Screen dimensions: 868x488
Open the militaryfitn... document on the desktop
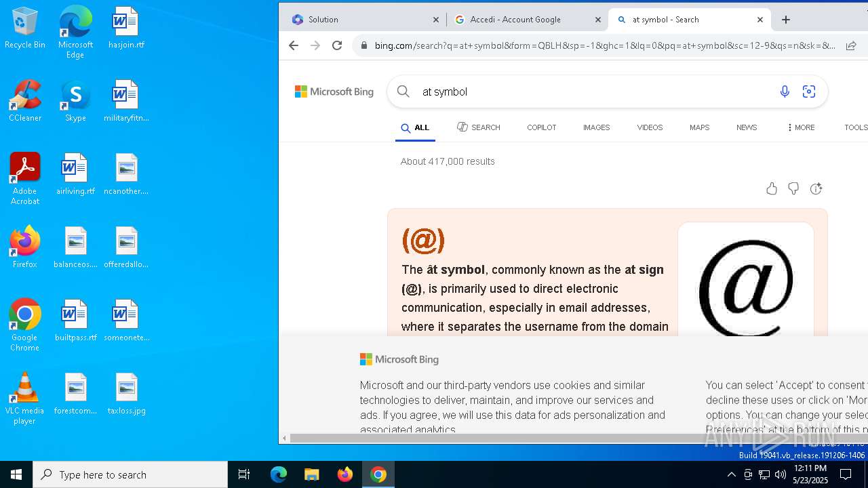point(126,102)
